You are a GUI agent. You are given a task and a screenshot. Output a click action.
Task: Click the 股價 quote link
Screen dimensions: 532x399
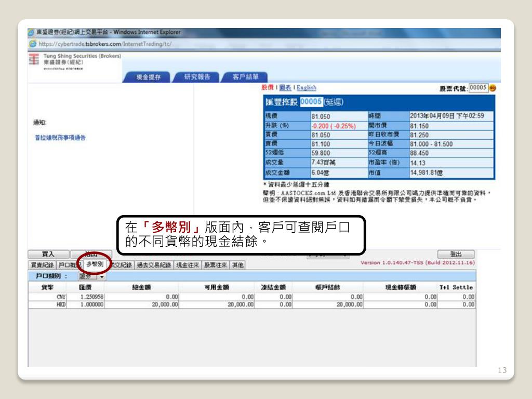click(x=268, y=87)
